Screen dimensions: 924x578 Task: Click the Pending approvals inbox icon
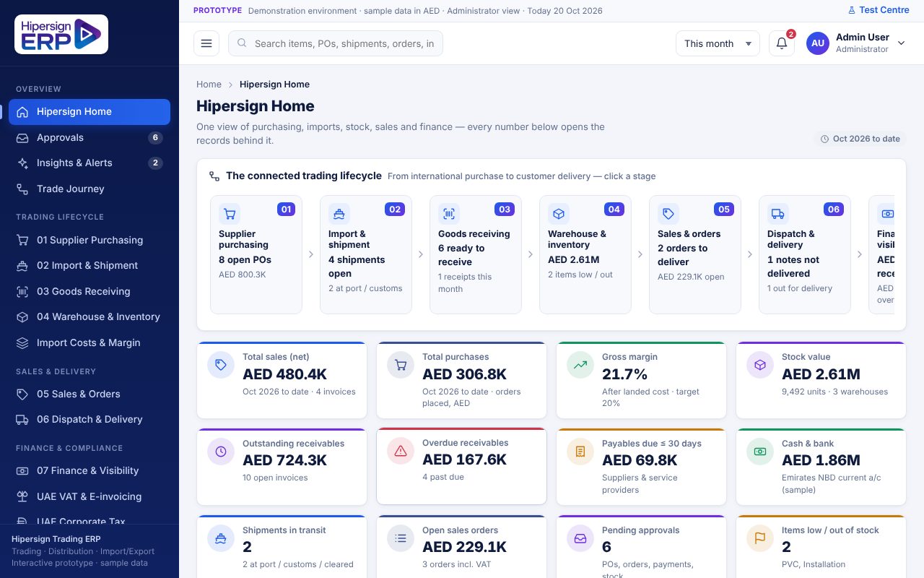click(580, 539)
